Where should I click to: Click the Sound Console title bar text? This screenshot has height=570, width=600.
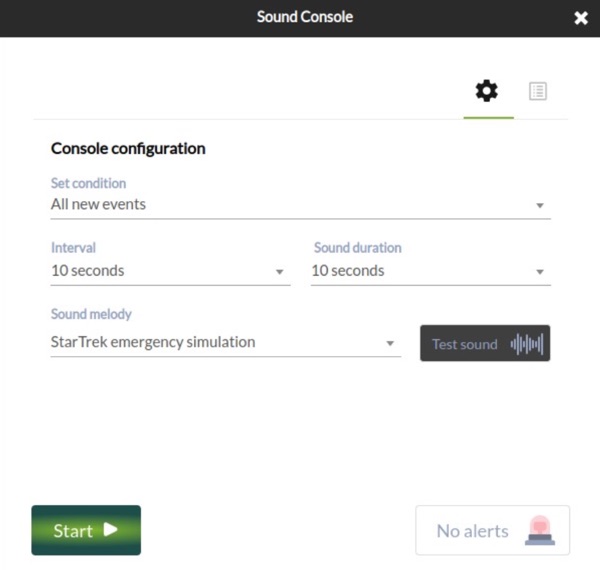pyautogui.click(x=305, y=17)
